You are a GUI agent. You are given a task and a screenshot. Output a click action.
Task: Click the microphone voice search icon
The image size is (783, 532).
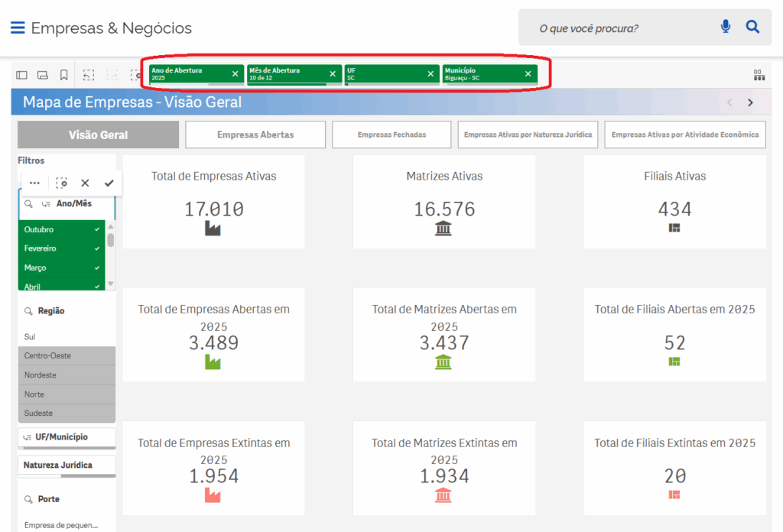coord(726,28)
